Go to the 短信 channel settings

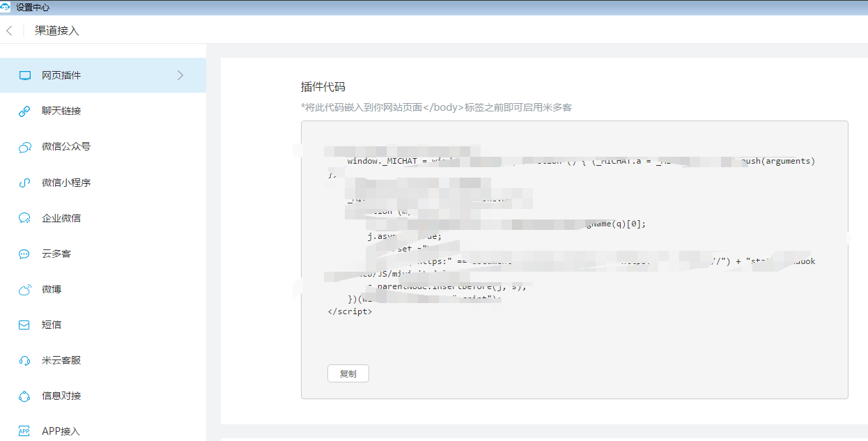(52, 325)
